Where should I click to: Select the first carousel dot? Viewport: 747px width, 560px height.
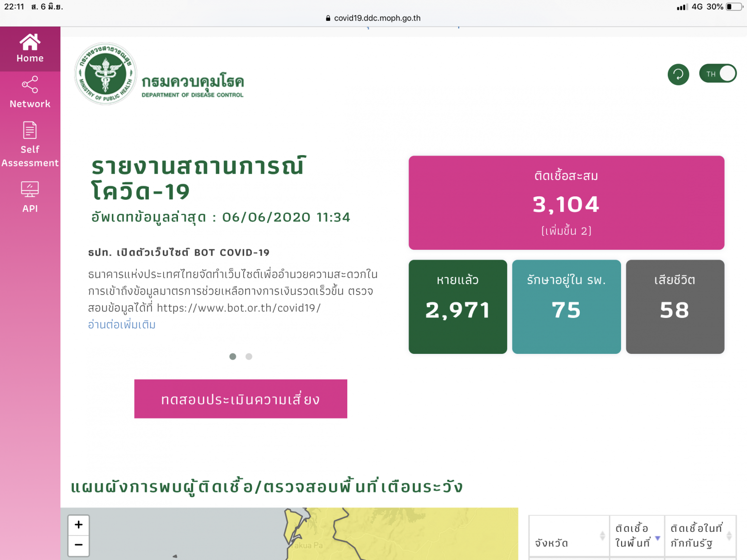tap(233, 356)
